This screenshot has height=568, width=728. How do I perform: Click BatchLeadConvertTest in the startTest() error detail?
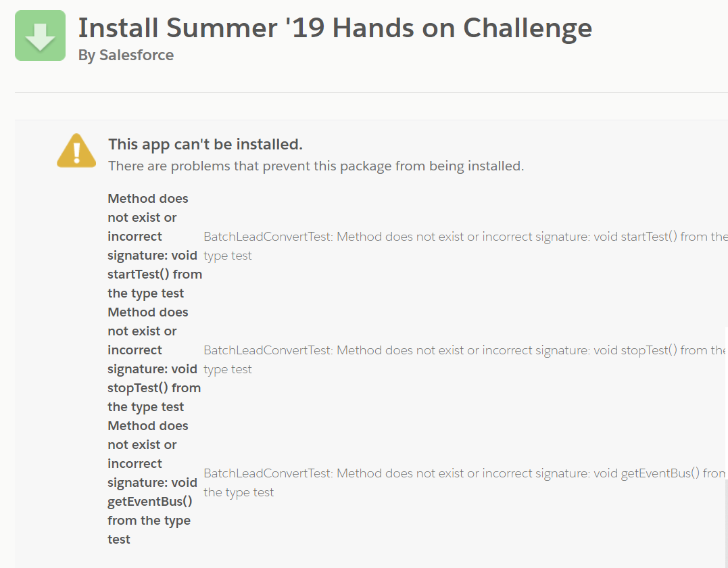266,237
